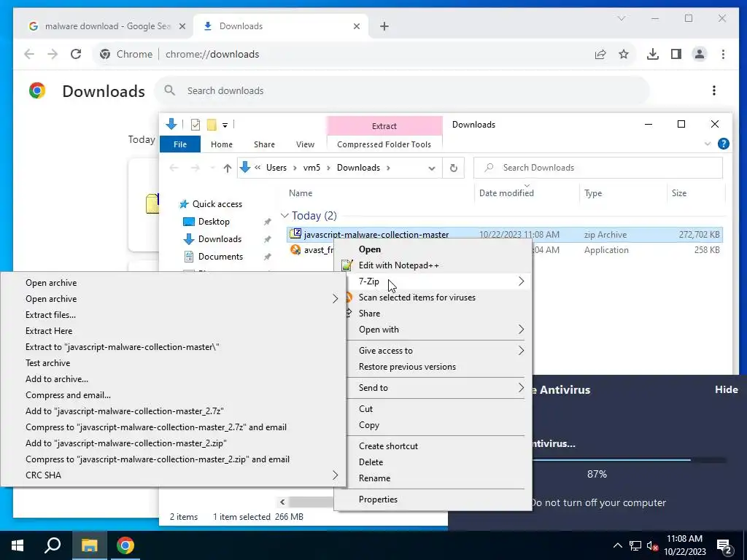
Task: Open the Extract contextual tab
Action: (384, 125)
